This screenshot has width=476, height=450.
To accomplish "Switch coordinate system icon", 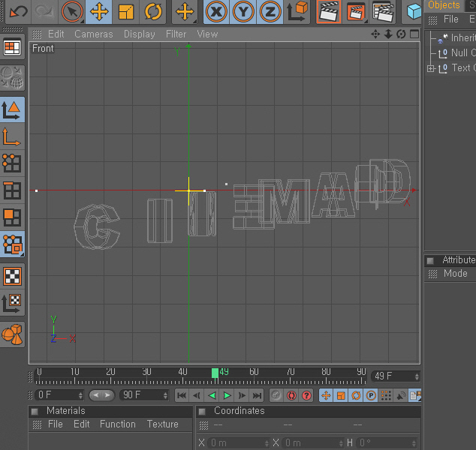I will [x=297, y=11].
